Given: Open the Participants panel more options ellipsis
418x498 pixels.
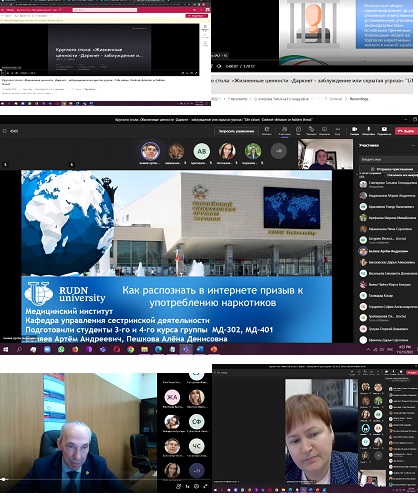Looking at the screenshot, I should [x=414, y=145].
